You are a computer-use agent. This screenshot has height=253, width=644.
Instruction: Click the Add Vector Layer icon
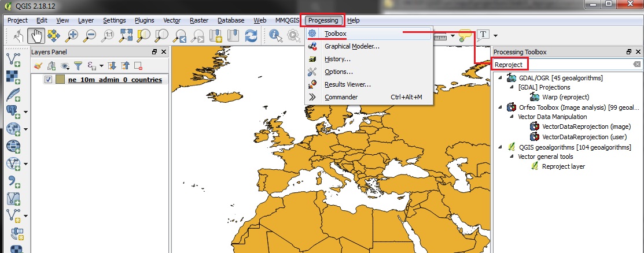tap(13, 59)
